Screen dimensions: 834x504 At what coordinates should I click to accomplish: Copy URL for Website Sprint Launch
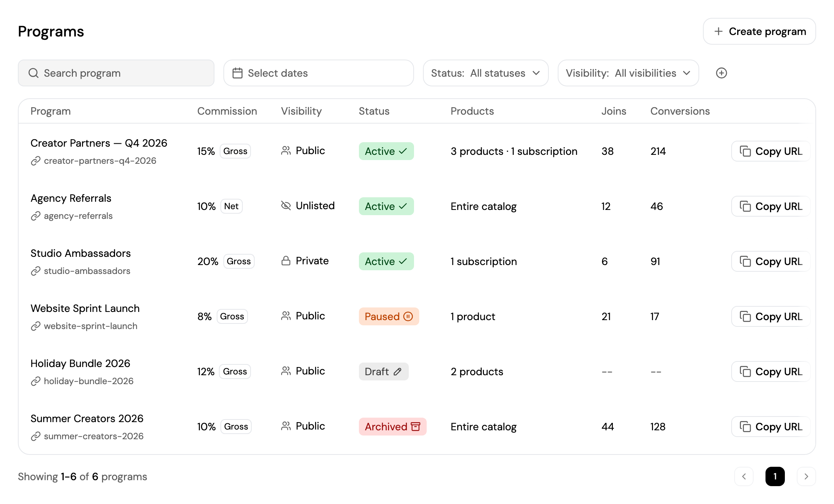(x=771, y=316)
